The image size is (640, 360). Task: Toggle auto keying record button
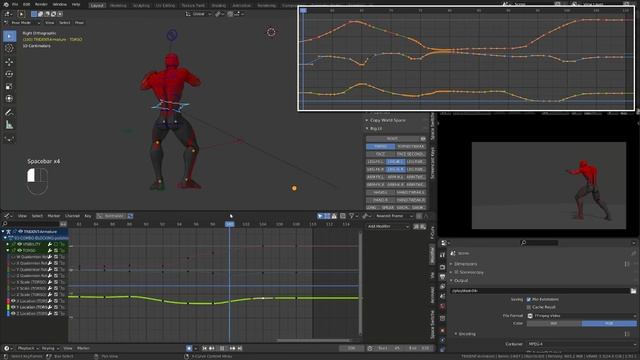coord(189,348)
